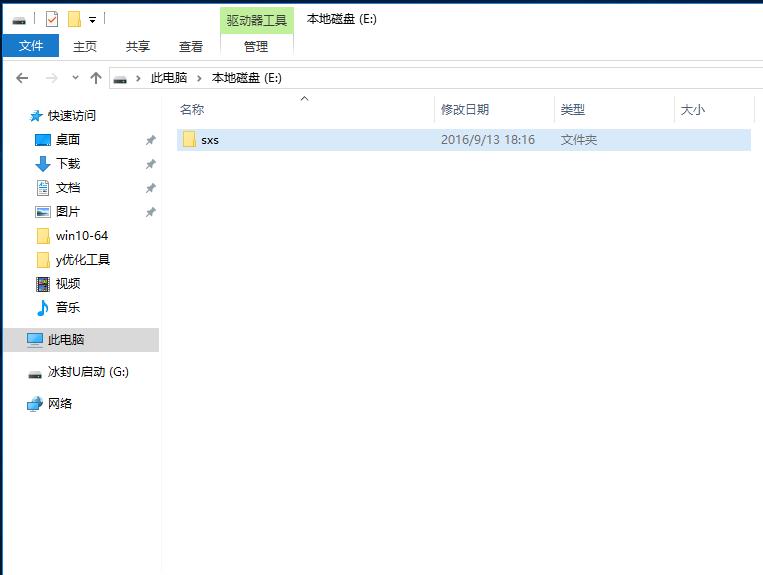
Task: Click the 文档 document icon
Action: point(43,188)
